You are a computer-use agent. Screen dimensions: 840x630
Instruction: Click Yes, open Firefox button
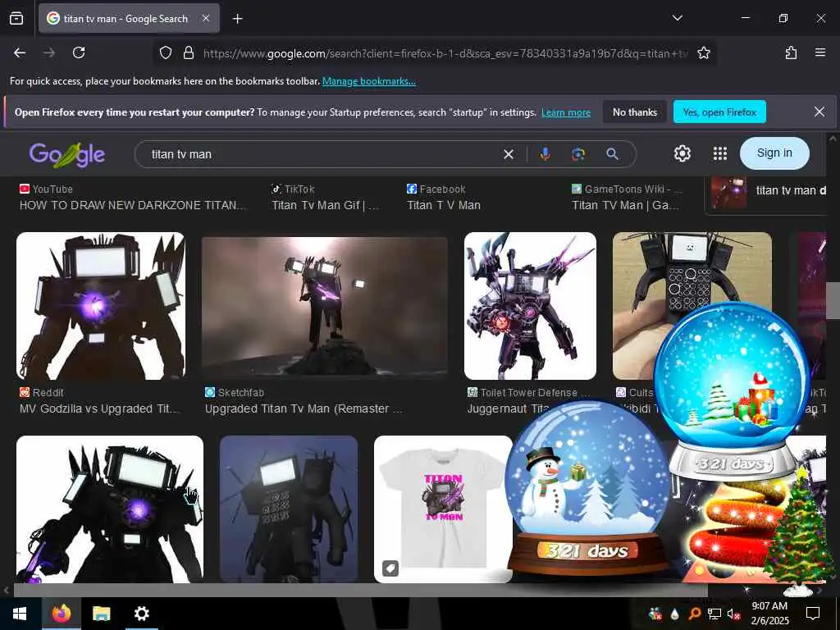coord(719,112)
